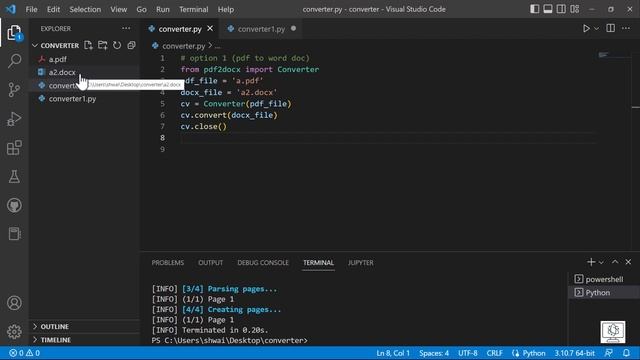Screen dimensions: 640x360
Task: Switch to the JUPYTER panel tab
Action: coord(361,262)
